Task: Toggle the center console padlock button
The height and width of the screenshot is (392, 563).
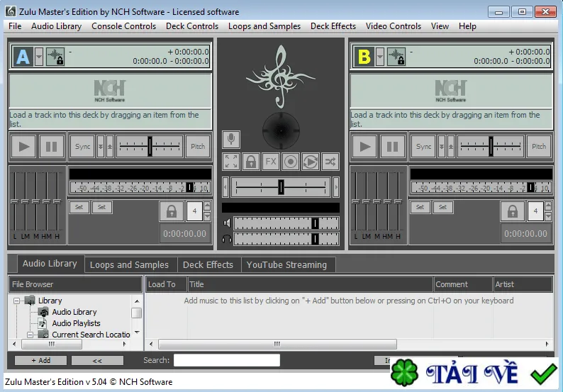Action: tap(251, 162)
